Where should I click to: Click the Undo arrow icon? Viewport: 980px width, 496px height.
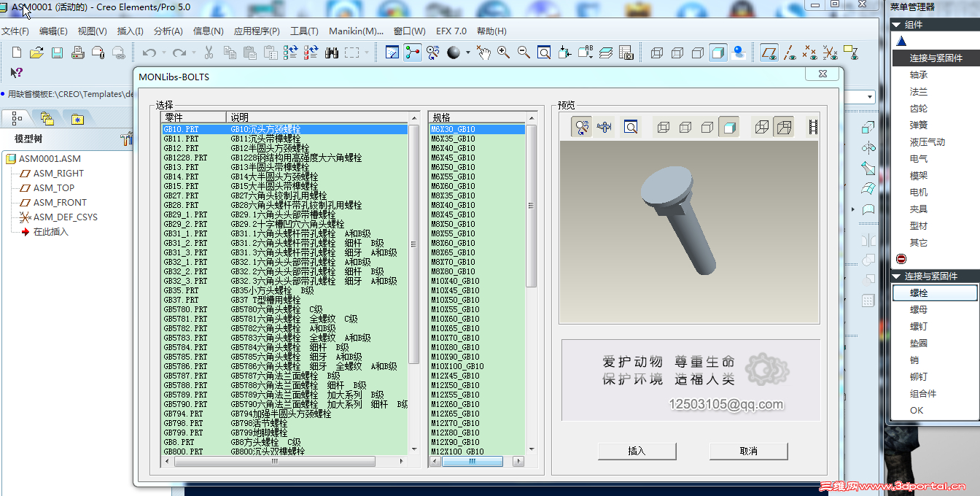(149, 53)
